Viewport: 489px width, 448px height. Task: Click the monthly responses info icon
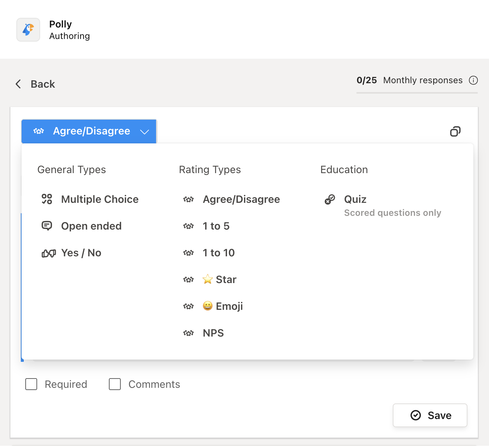(474, 80)
